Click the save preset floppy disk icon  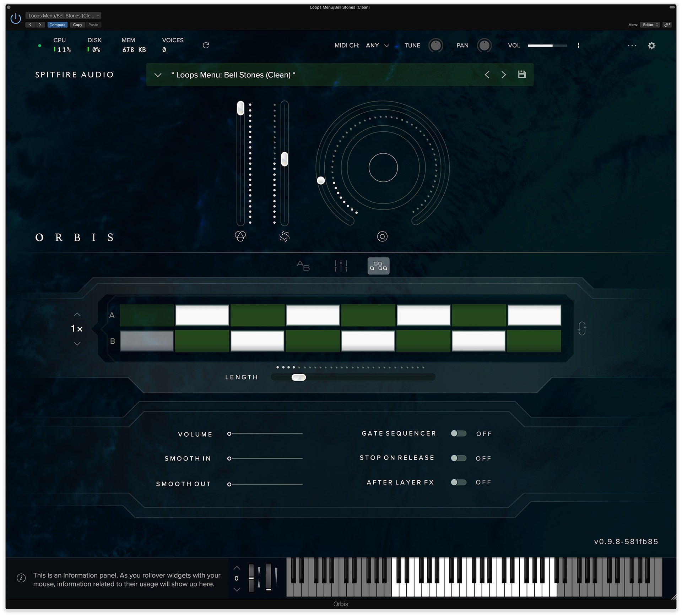coord(521,75)
